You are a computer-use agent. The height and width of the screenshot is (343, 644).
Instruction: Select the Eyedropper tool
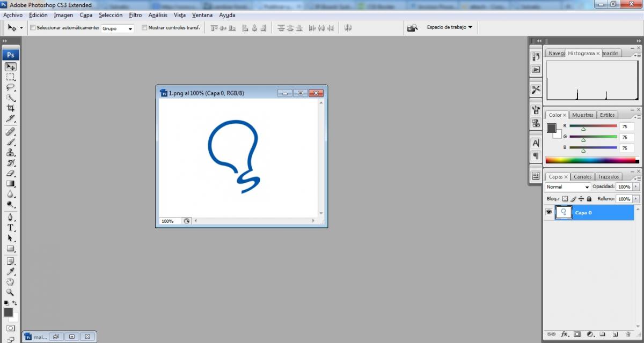pyautogui.click(x=10, y=272)
